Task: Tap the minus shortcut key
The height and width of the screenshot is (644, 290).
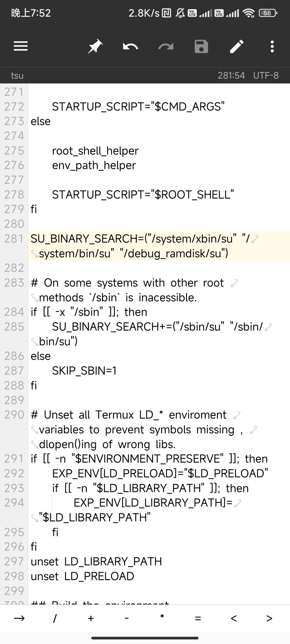Action: 126,619
